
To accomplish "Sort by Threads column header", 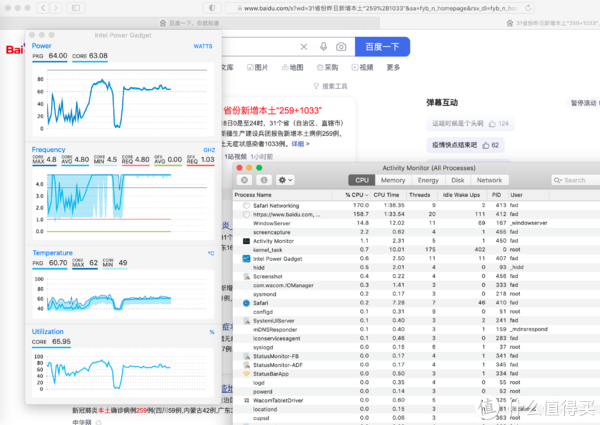I will (x=422, y=195).
